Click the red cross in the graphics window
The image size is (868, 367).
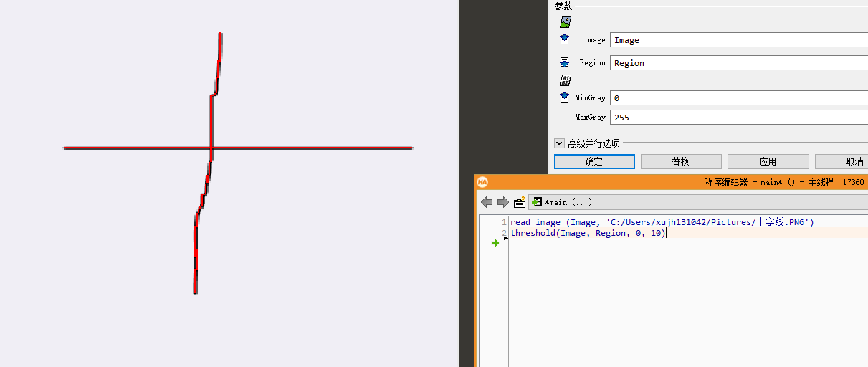pos(211,148)
